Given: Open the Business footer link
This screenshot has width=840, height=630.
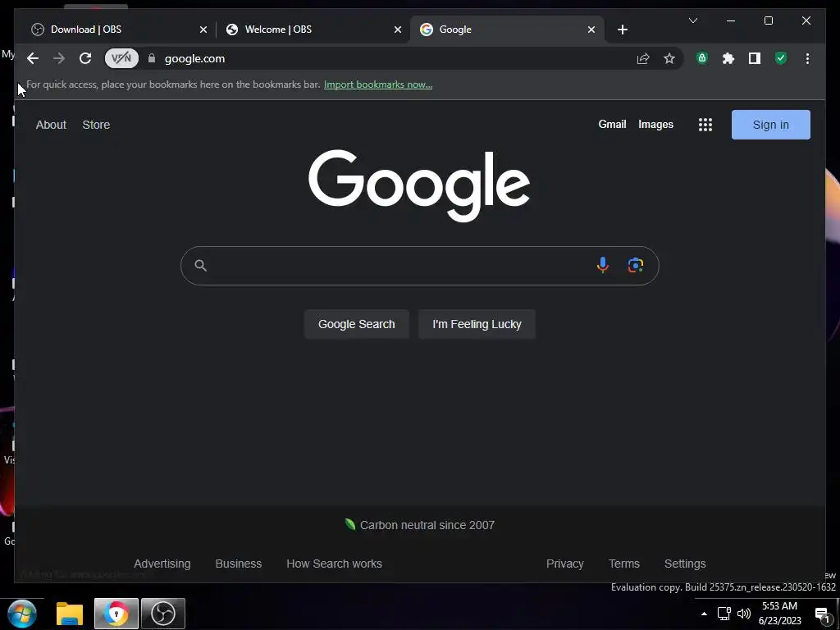Looking at the screenshot, I should pos(239,564).
